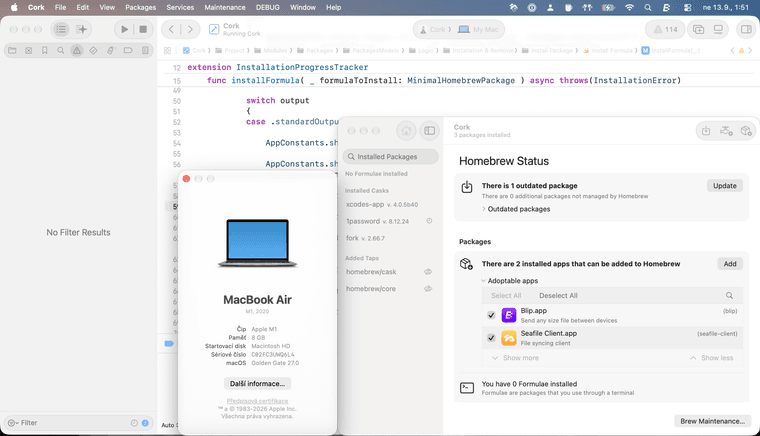
Task: Jump to previous issue in Xcode editor
Action: (x=732, y=50)
